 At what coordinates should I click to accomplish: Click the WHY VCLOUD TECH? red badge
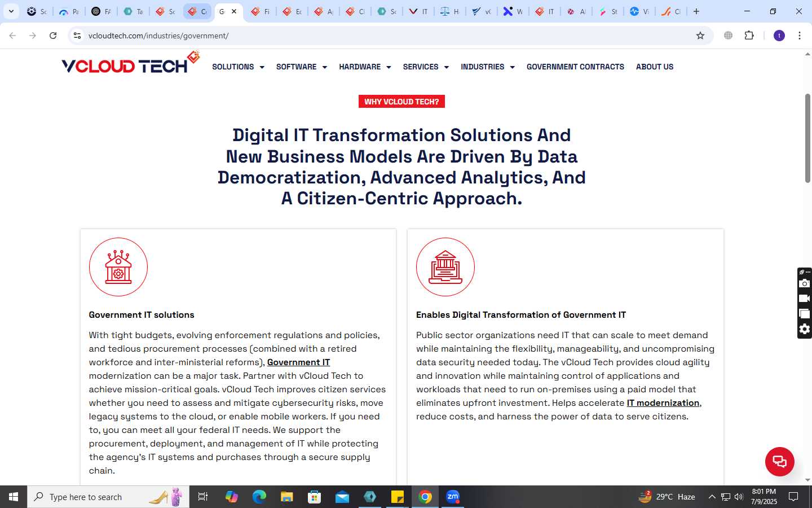[401, 102]
